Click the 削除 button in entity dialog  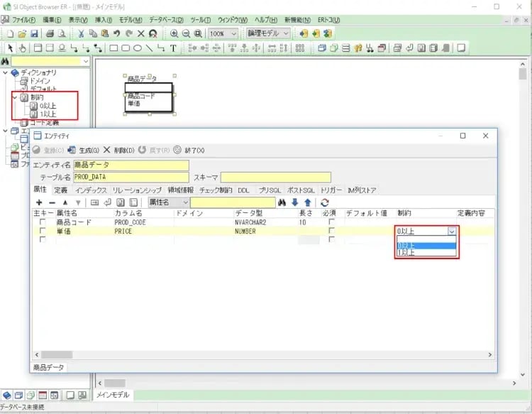click(x=118, y=150)
